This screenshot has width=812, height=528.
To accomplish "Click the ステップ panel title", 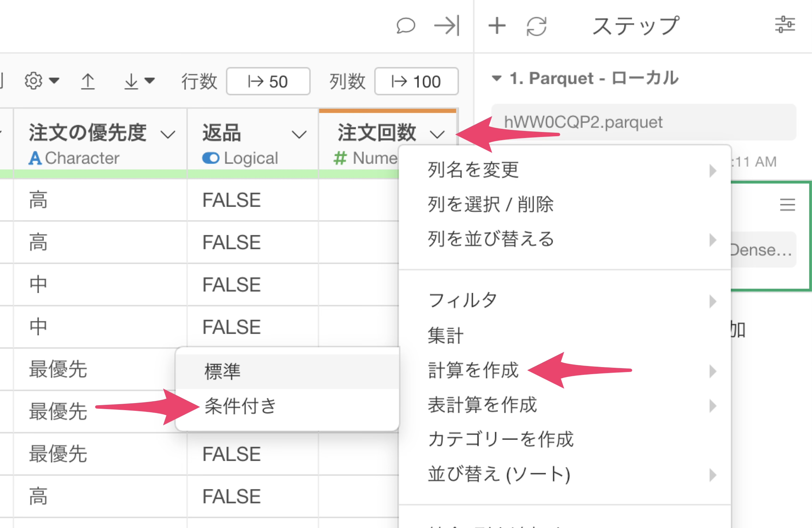I will click(635, 26).
